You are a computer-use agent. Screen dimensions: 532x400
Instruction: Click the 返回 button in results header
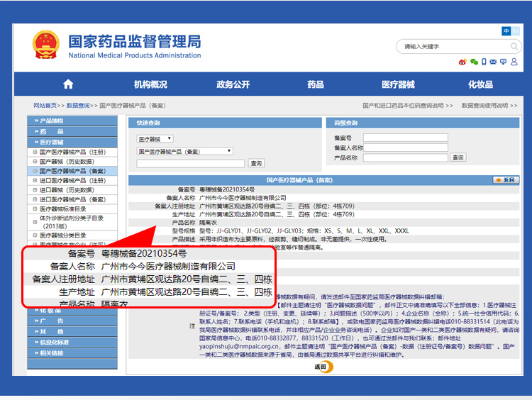[504, 180]
